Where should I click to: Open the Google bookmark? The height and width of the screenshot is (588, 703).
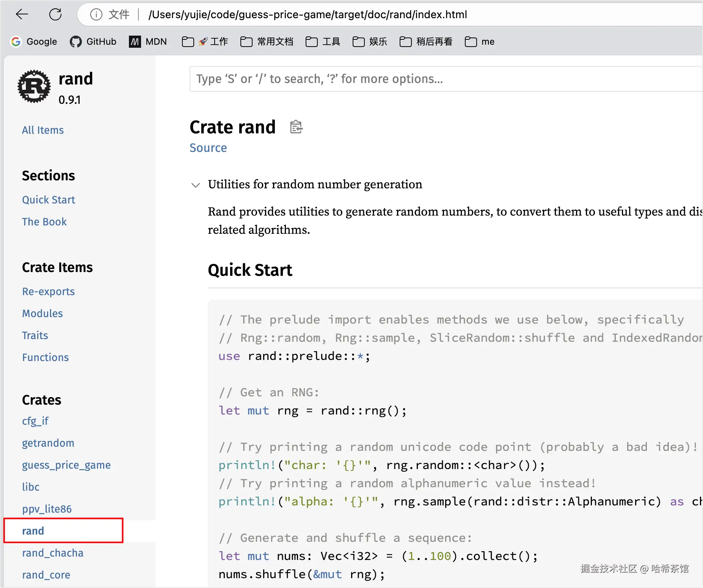click(34, 41)
